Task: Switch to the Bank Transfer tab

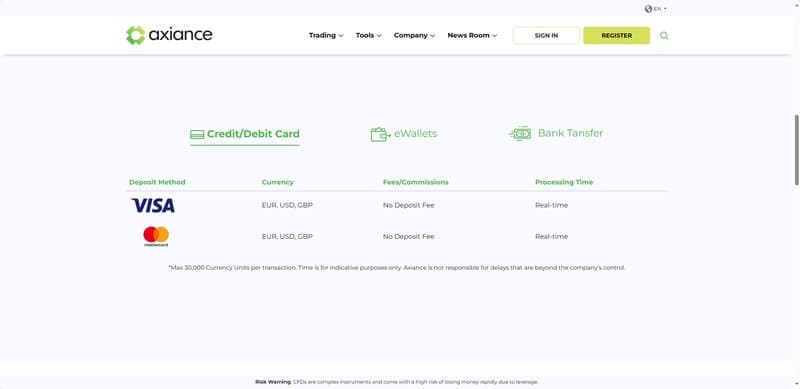Action: pyautogui.click(x=556, y=133)
